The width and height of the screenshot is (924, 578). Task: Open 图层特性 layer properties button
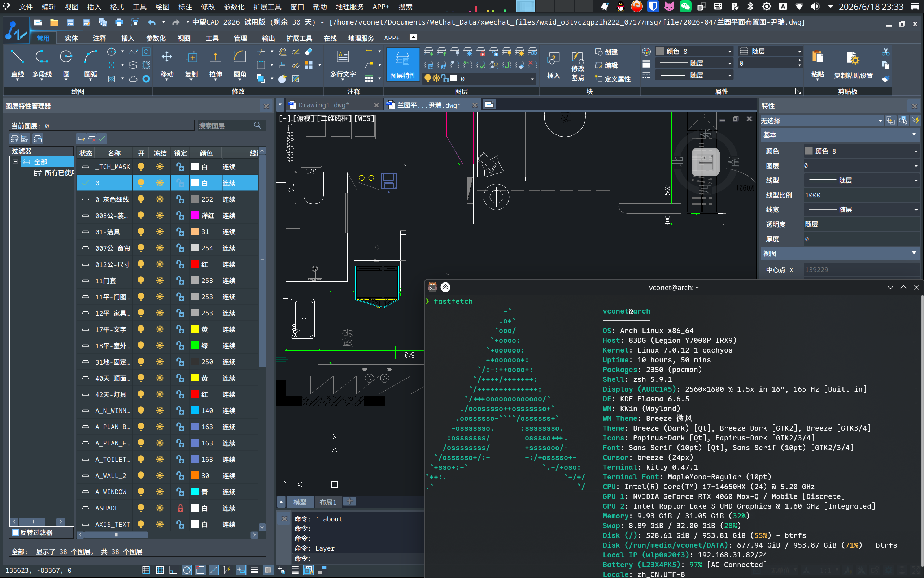403,64
